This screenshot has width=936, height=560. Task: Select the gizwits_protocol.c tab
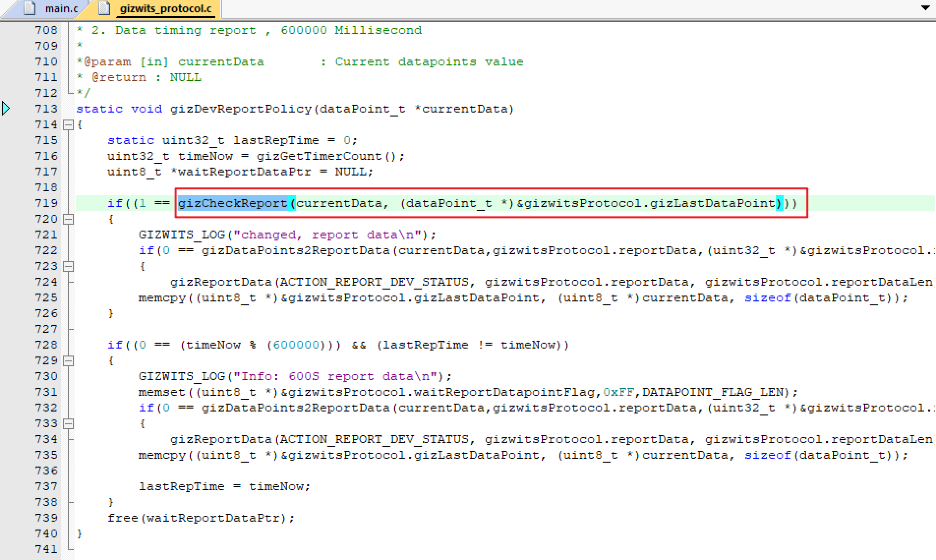tap(165, 8)
